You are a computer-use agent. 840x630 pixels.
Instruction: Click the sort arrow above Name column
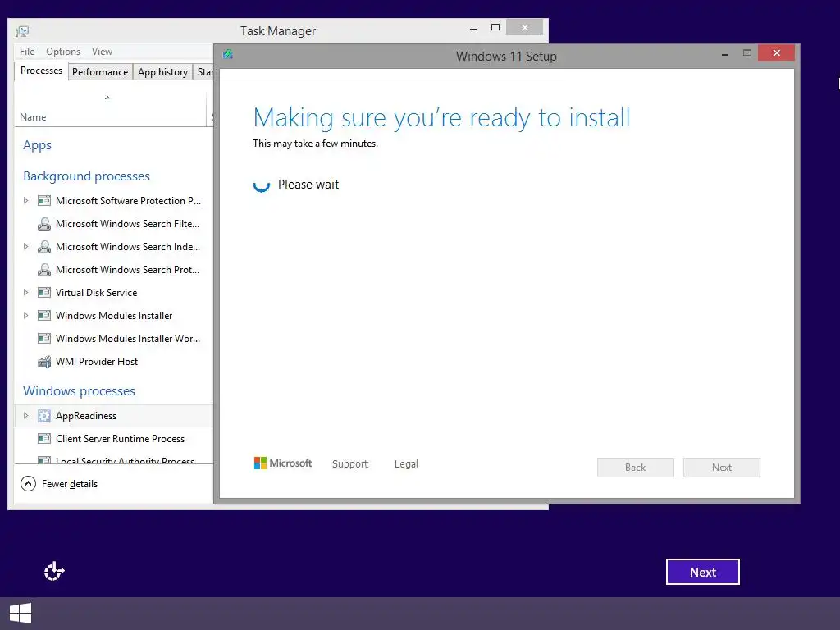(x=107, y=98)
